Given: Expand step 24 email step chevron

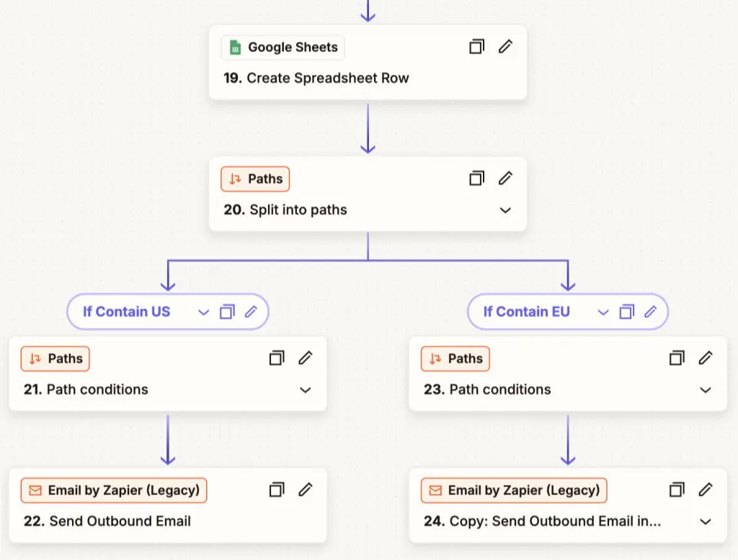Looking at the screenshot, I should coord(706,521).
